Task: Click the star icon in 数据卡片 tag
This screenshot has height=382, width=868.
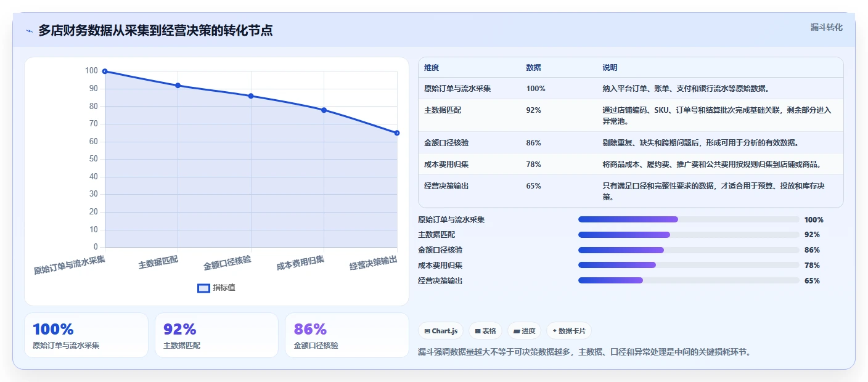Action: [x=555, y=331]
